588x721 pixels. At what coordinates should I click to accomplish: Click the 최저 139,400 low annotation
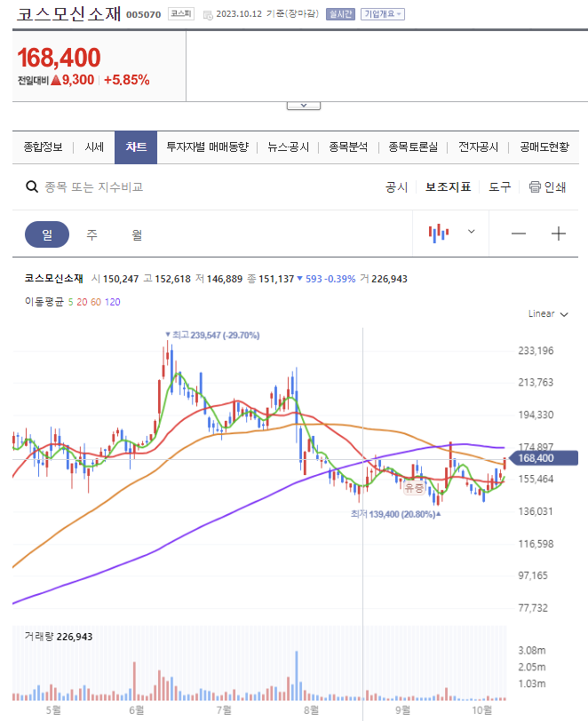[395, 514]
